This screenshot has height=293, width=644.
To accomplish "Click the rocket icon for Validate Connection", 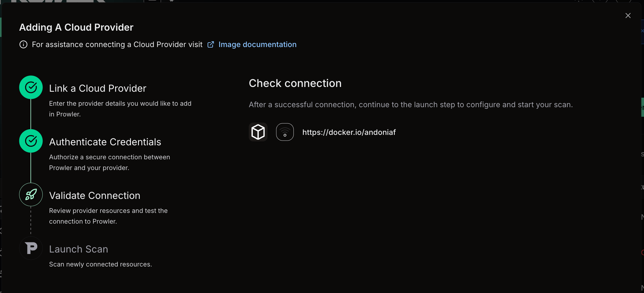I will 31,194.
